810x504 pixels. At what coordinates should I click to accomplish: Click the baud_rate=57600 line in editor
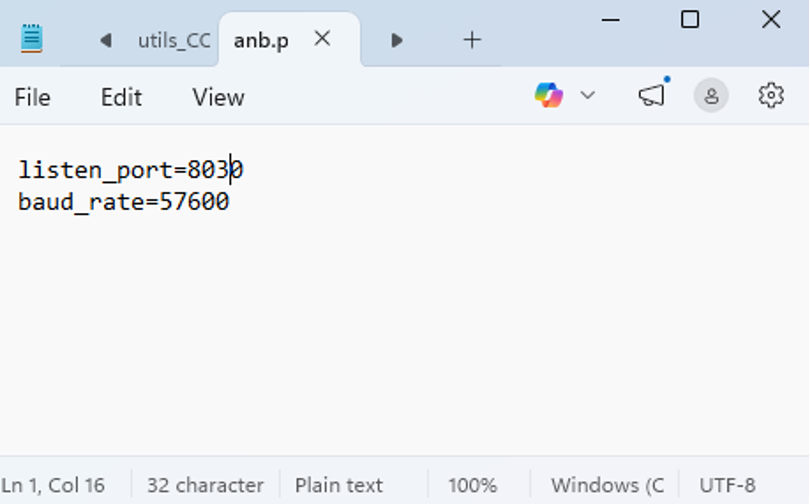pyautogui.click(x=124, y=202)
